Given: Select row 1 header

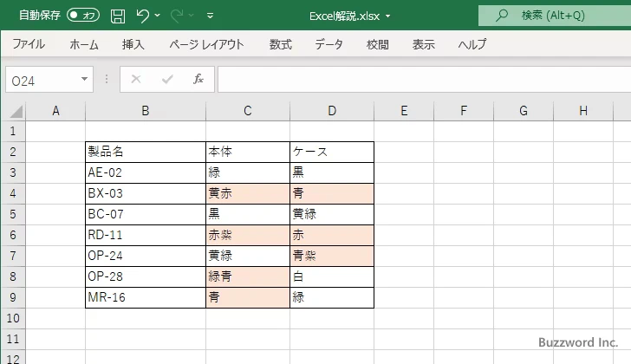Looking at the screenshot, I should point(13,131).
